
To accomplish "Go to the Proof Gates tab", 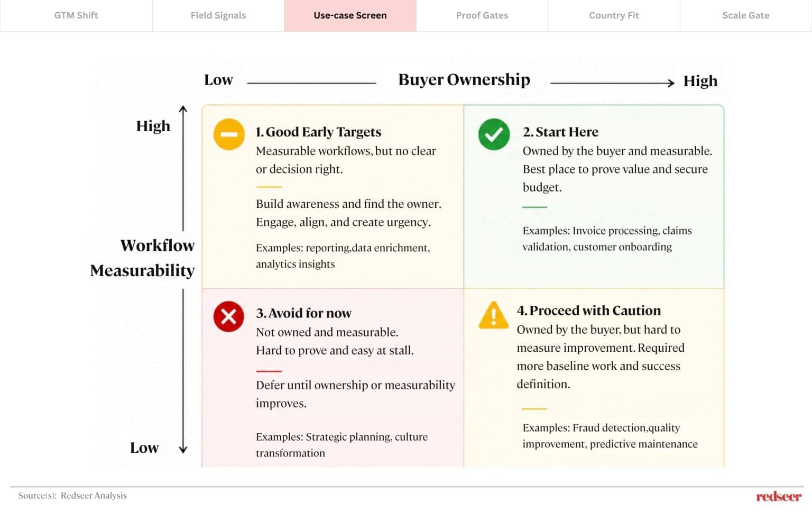I will point(482,15).
